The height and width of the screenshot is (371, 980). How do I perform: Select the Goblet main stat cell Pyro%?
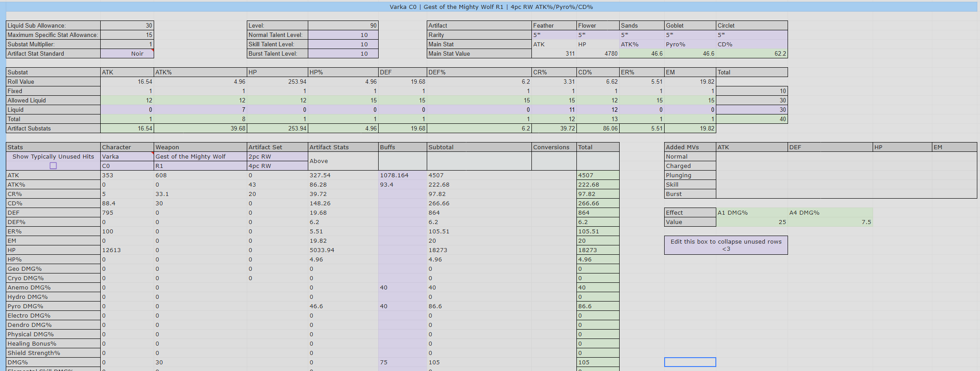coord(690,44)
